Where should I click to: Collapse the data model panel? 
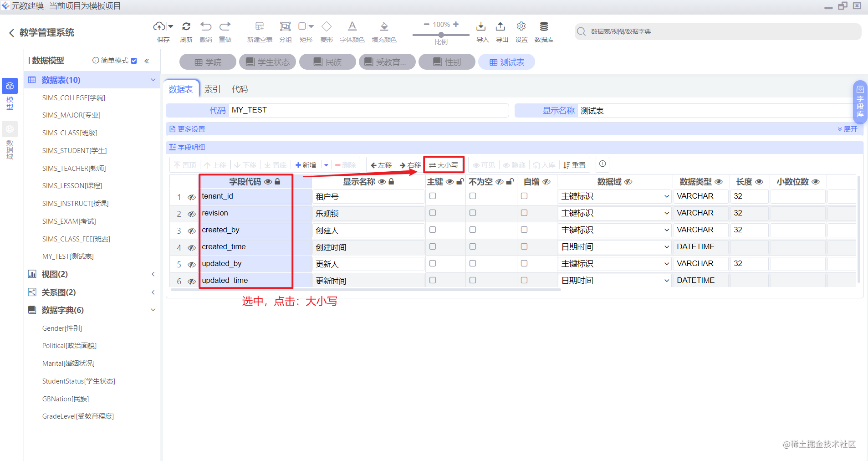[147, 61]
